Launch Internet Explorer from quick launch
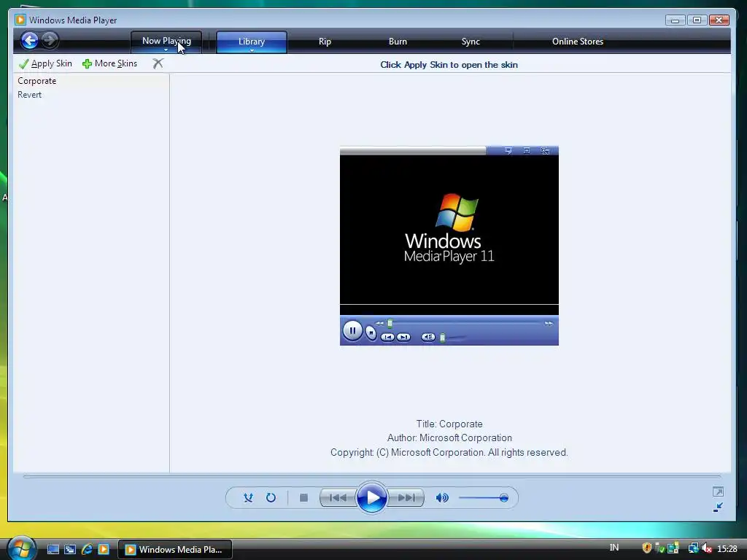 click(87, 550)
